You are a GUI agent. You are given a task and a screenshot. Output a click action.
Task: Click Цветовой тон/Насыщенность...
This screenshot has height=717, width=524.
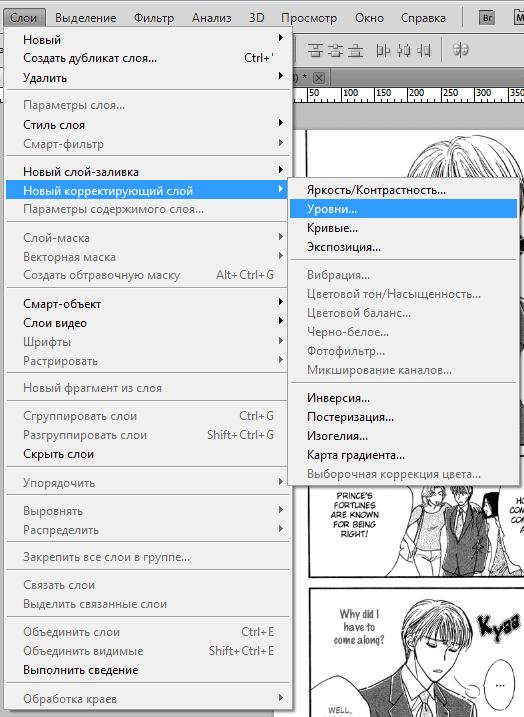404,294
